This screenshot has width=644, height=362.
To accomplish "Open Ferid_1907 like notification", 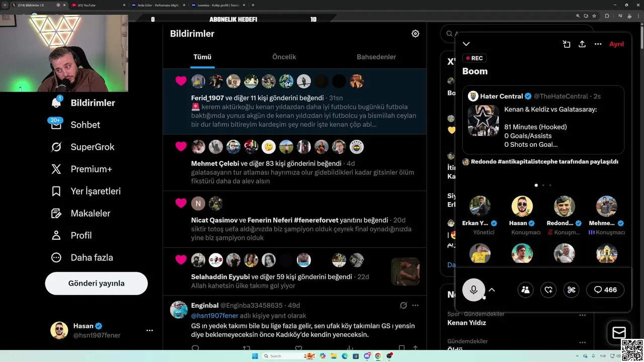I will (295, 102).
